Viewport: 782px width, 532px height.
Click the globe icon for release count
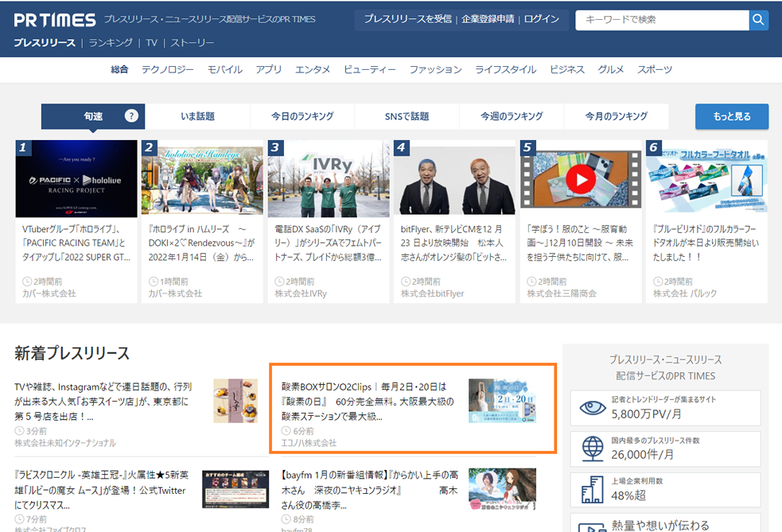(x=592, y=449)
